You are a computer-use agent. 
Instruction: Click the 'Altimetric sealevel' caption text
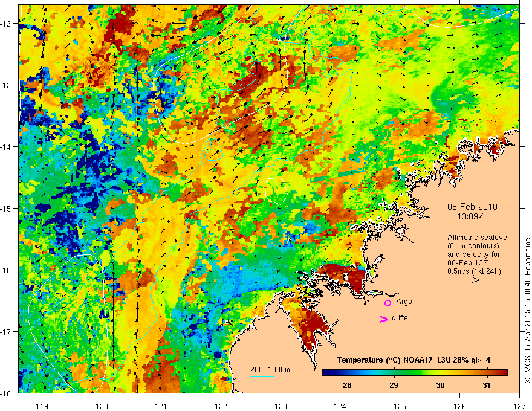click(x=478, y=238)
